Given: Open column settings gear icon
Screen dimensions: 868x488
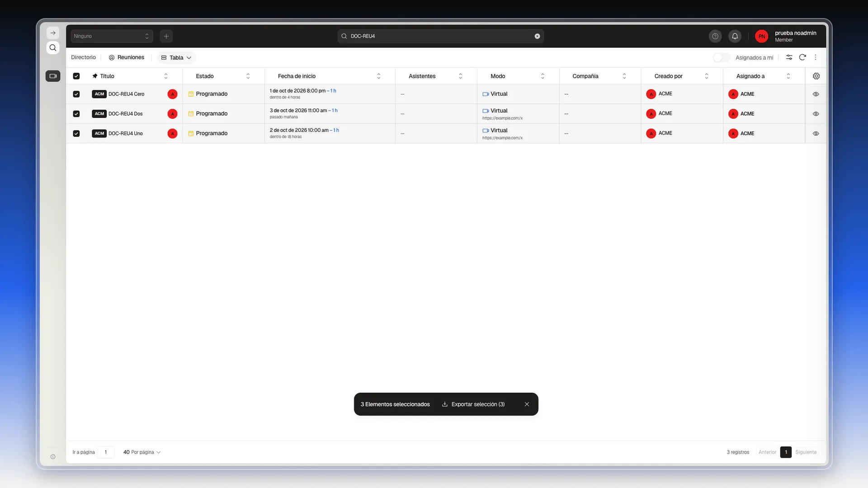Looking at the screenshot, I should point(816,76).
